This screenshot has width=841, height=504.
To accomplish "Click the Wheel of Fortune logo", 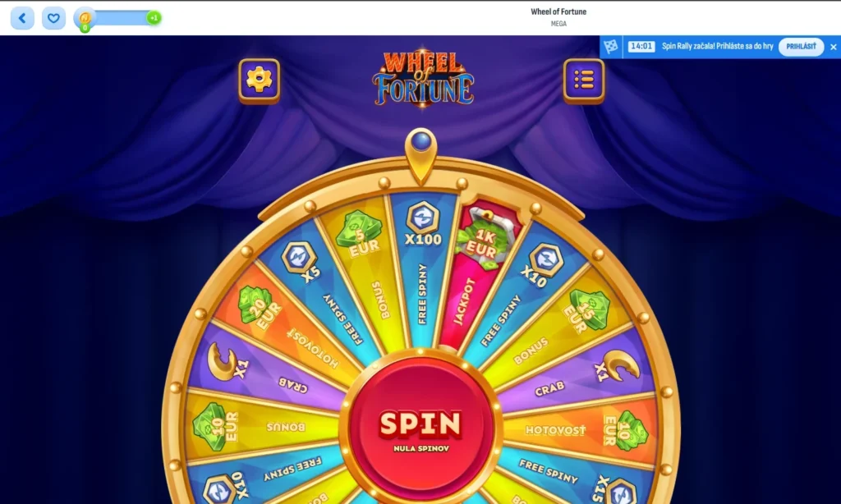I will click(423, 79).
